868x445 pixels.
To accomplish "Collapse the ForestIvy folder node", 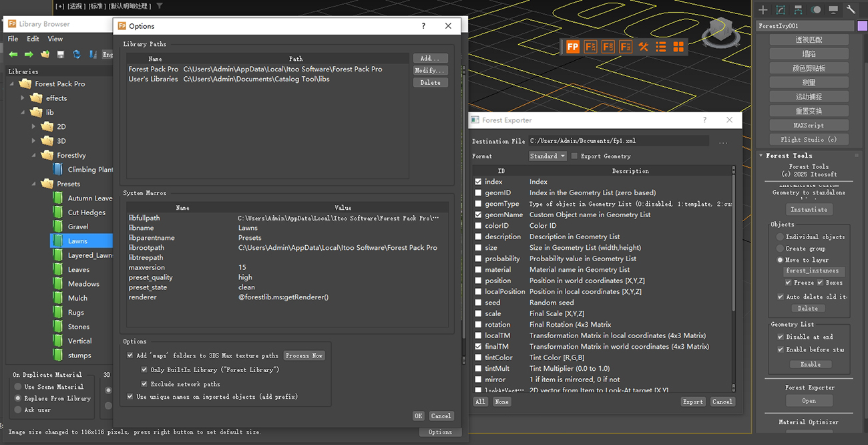I will click(x=34, y=155).
